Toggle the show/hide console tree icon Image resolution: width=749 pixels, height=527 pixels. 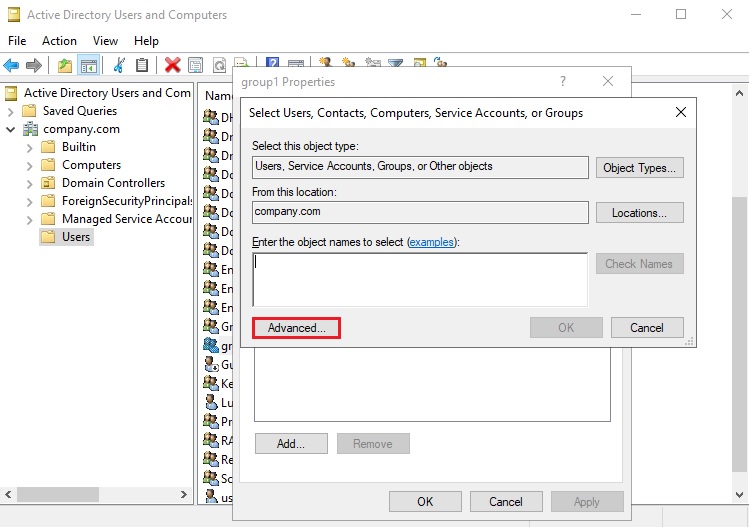pyautogui.click(x=88, y=65)
